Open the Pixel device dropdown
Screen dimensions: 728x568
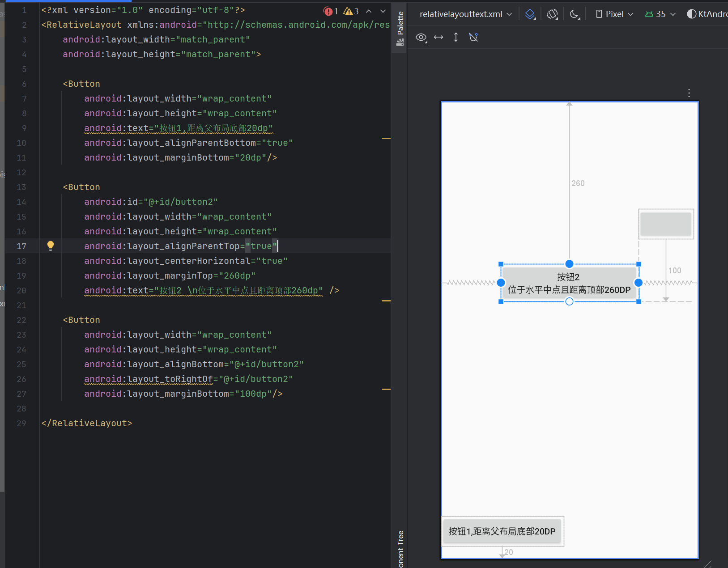click(614, 14)
